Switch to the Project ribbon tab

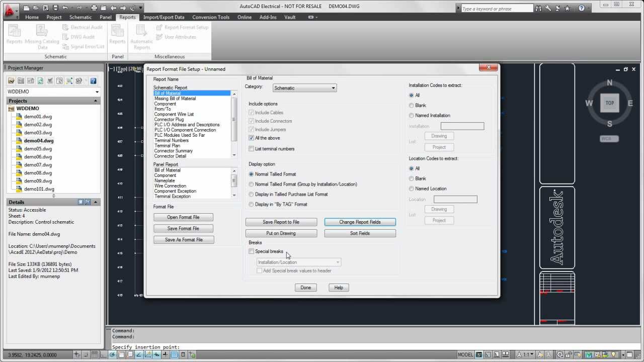54,17
